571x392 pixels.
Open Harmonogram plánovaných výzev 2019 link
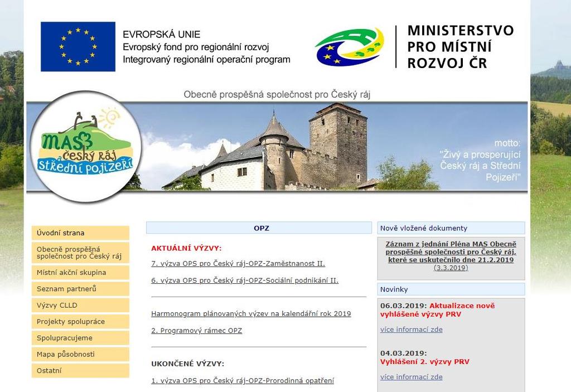click(251, 314)
